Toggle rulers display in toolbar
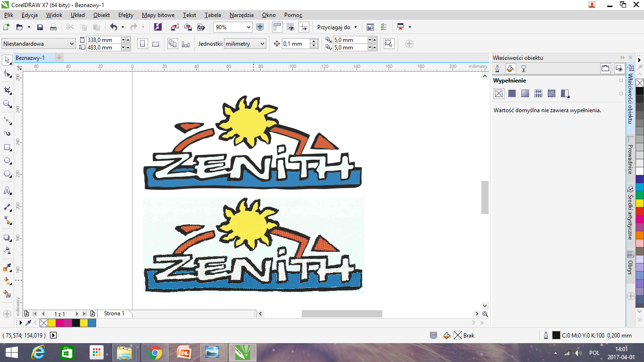The image size is (644, 362). [277, 27]
